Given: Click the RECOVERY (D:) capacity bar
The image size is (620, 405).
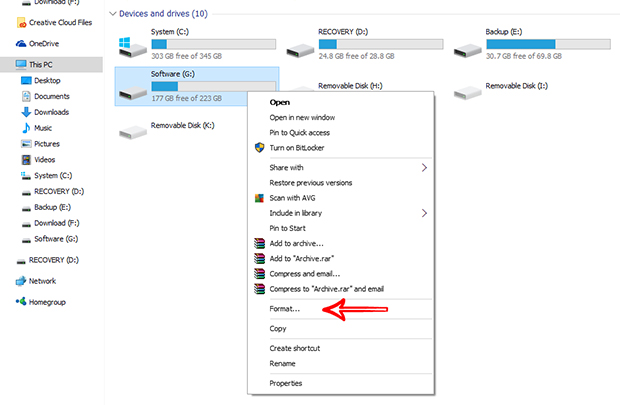Looking at the screenshot, I should 381,44.
